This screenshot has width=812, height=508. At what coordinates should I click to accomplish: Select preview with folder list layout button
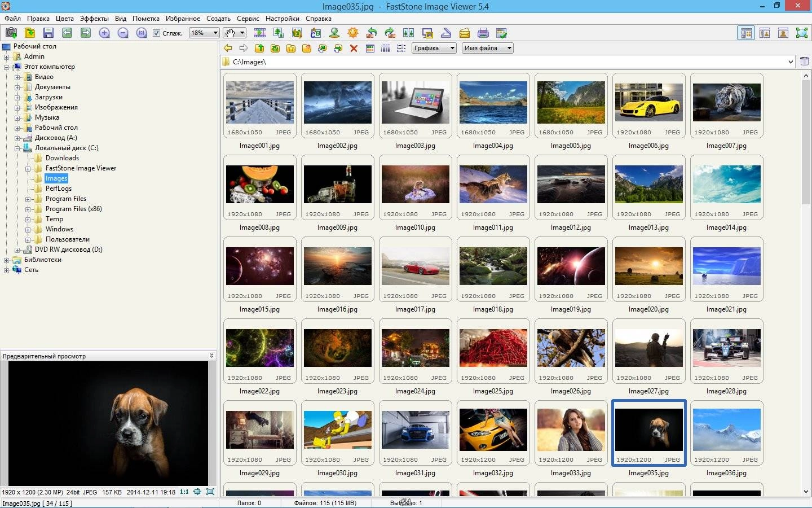[x=765, y=33]
